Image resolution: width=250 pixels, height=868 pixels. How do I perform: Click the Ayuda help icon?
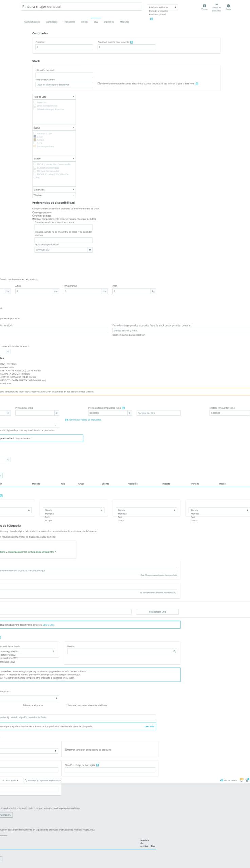click(x=228, y=6)
